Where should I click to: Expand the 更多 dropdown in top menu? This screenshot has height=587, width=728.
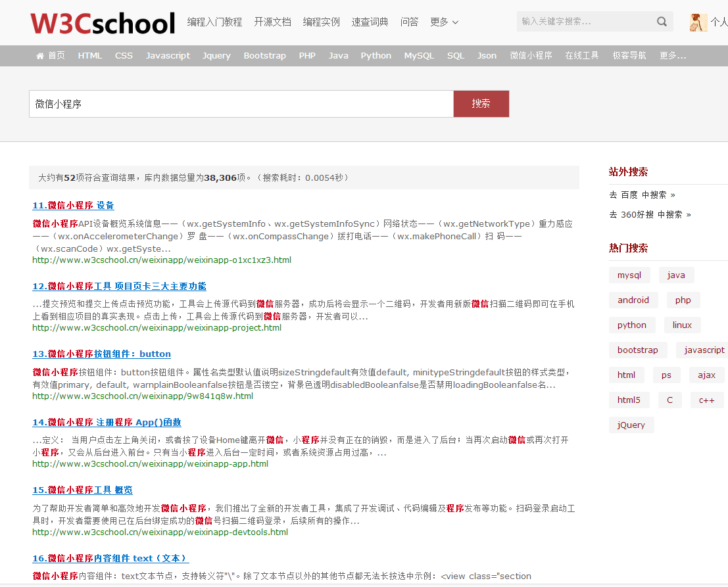pos(444,22)
